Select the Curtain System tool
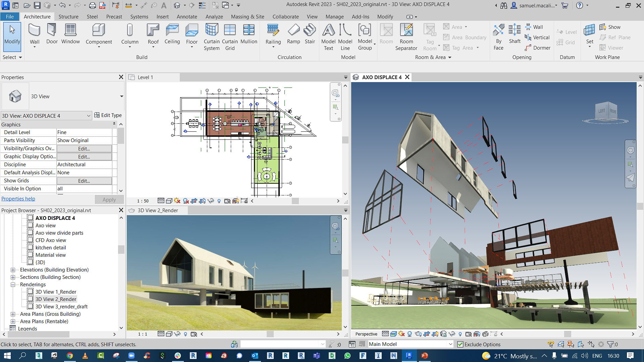Image resolution: width=644 pixels, height=362 pixels. pyautogui.click(x=211, y=38)
